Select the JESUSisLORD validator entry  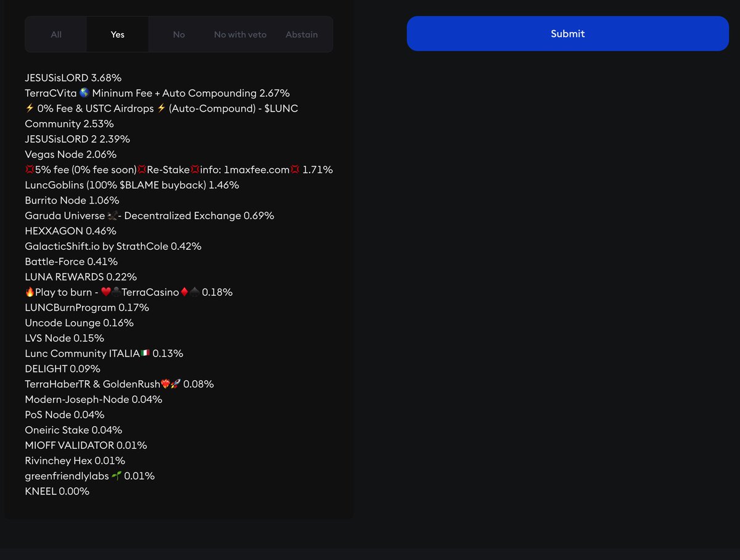[x=72, y=78]
